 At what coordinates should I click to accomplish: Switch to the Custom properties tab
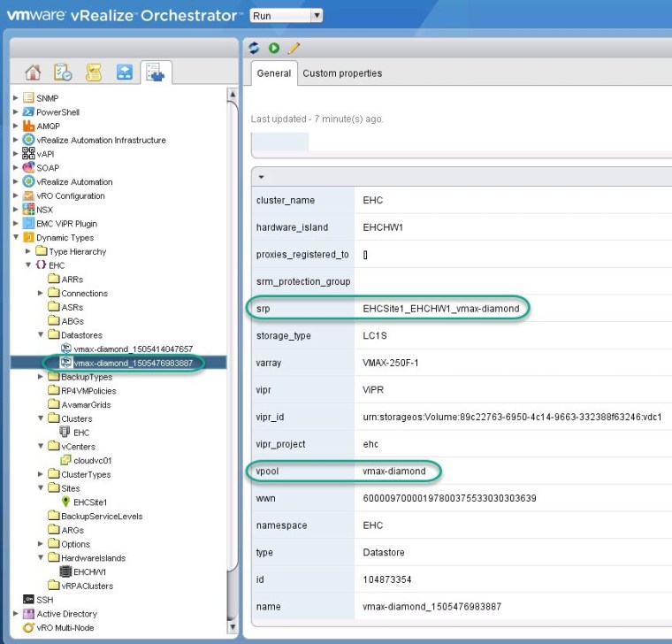[342, 73]
